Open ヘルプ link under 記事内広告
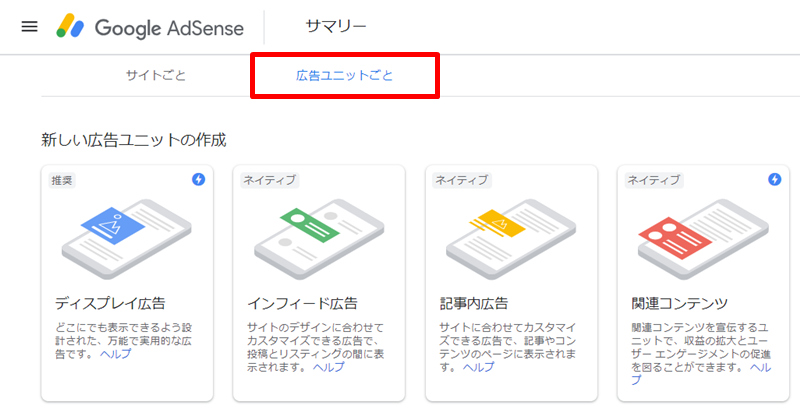The height and width of the screenshot is (412, 800). [x=478, y=368]
